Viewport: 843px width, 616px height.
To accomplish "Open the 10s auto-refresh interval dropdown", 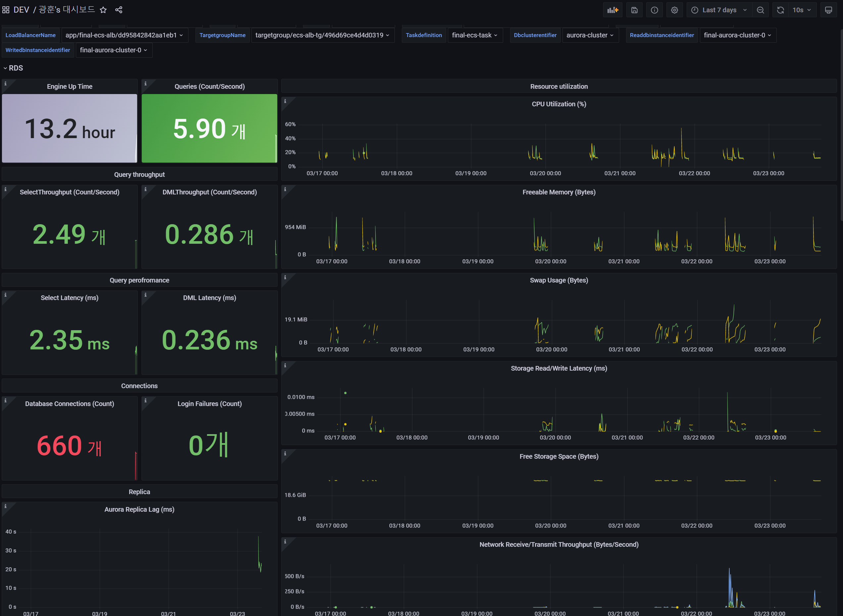I will click(802, 10).
